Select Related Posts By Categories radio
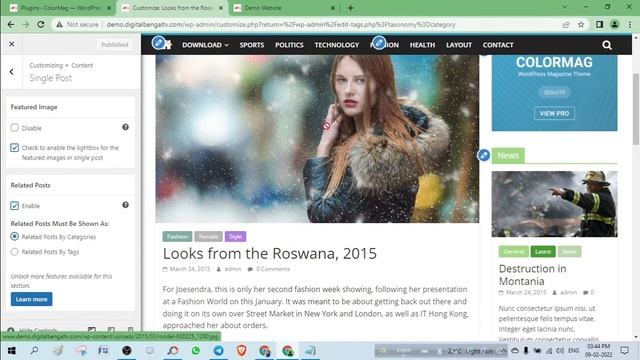This screenshot has height=360, width=640. 15,237
